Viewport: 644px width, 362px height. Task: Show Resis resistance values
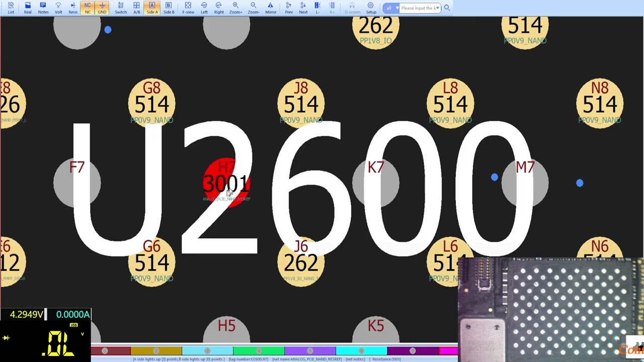click(73, 8)
